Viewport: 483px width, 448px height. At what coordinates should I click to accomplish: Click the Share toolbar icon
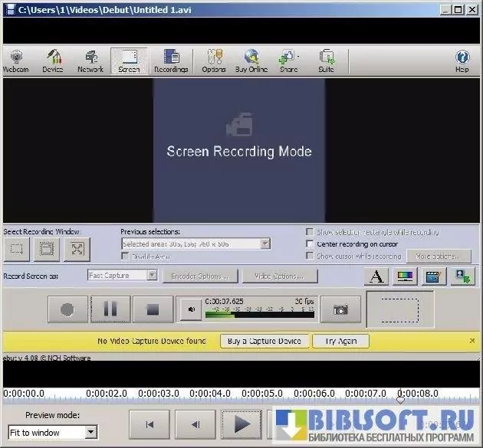click(x=288, y=60)
